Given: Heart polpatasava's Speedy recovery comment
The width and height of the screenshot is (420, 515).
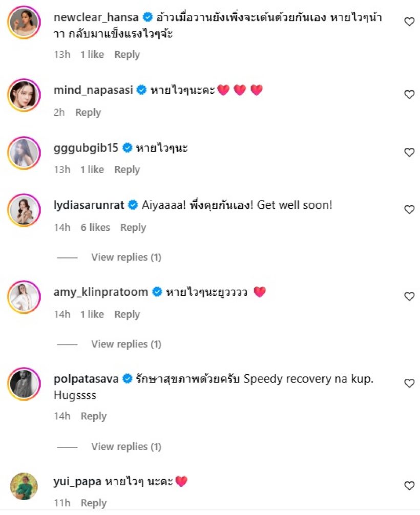Looking at the screenshot, I should tap(409, 383).
